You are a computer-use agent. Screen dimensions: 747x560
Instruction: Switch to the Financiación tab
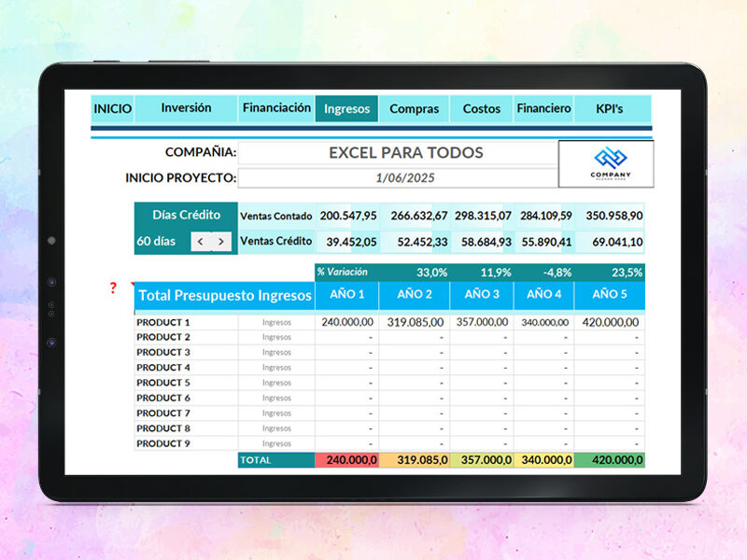click(x=276, y=108)
